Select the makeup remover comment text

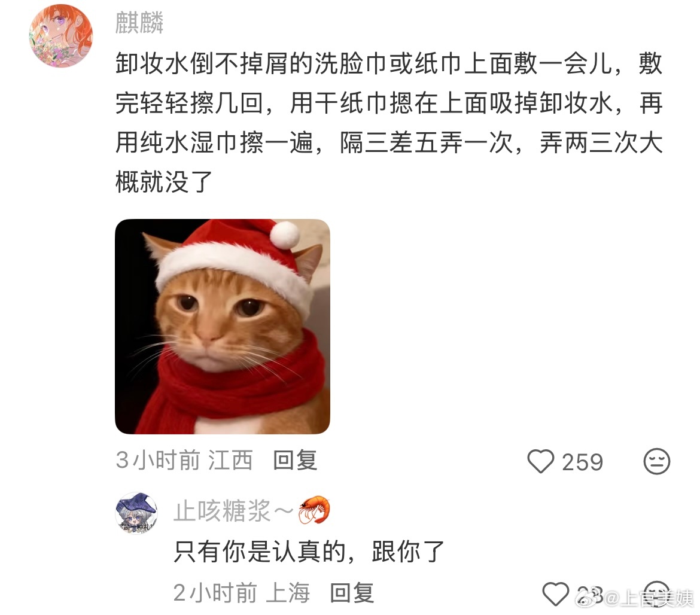pyautogui.click(x=389, y=122)
